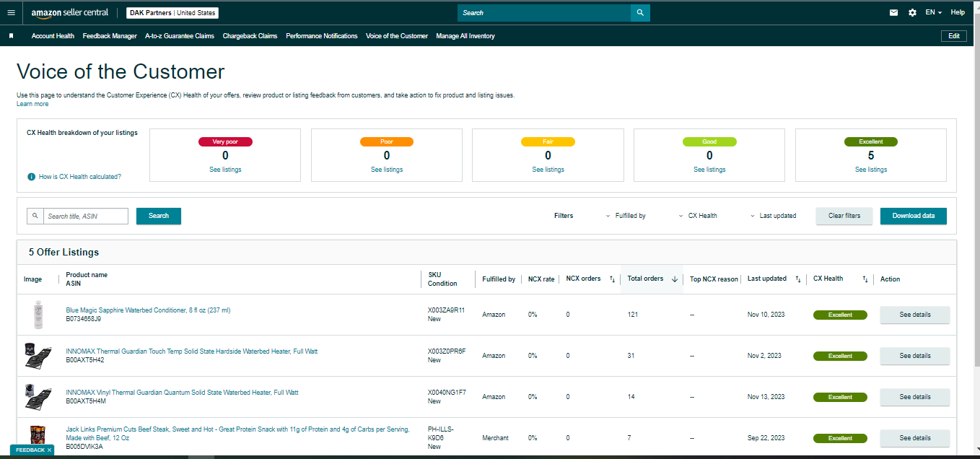980x459 pixels.
Task: Open INNOMAX Thermal Guardian Touch Temp link
Action: tap(192, 351)
